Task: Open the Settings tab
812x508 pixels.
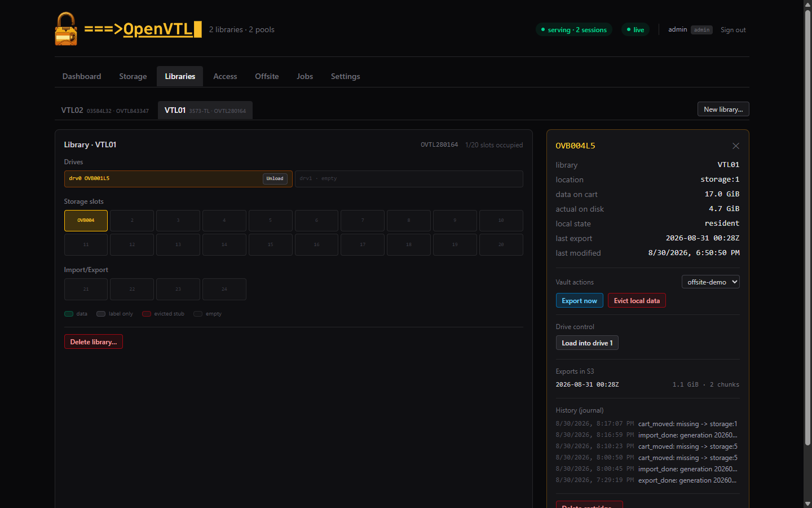Action: click(x=346, y=76)
